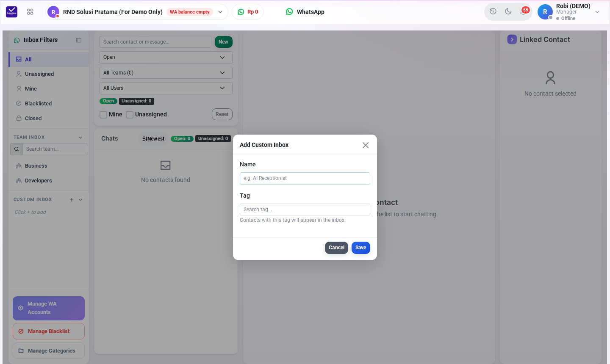Open Manage Categories button
Image resolution: width=610 pixels, height=364 pixels.
49,351
